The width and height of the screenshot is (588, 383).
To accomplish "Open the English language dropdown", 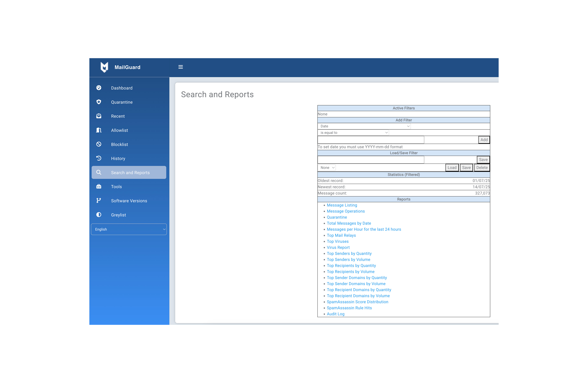I will tap(129, 229).
